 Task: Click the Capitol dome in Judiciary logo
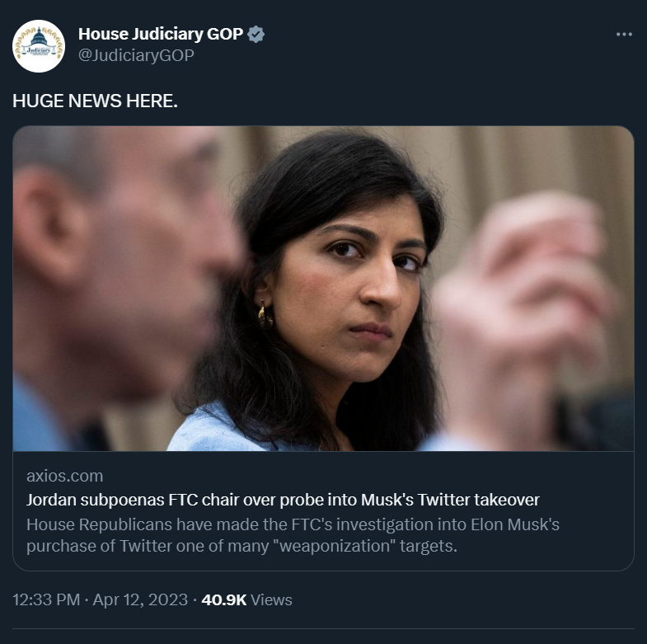[39, 37]
